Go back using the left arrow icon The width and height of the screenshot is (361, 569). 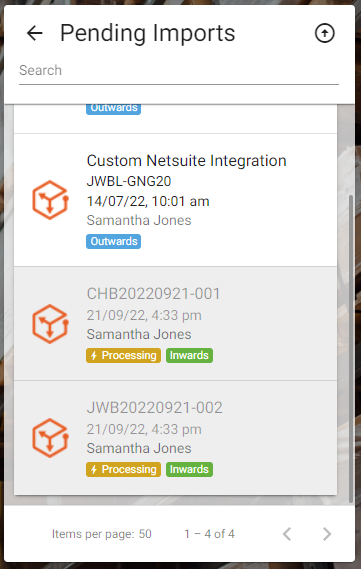pos(35,33)
